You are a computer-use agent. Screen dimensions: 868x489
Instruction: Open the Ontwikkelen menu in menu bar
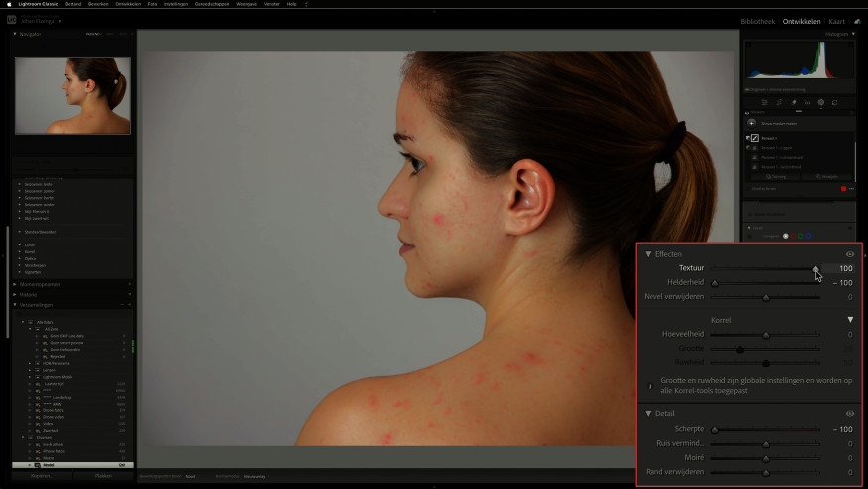point(128,4)
